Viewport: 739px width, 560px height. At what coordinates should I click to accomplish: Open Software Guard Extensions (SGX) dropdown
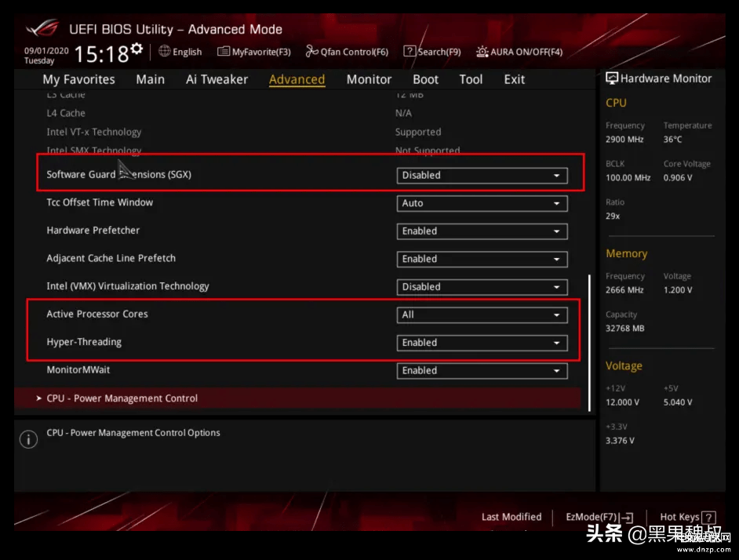(482, 176)
